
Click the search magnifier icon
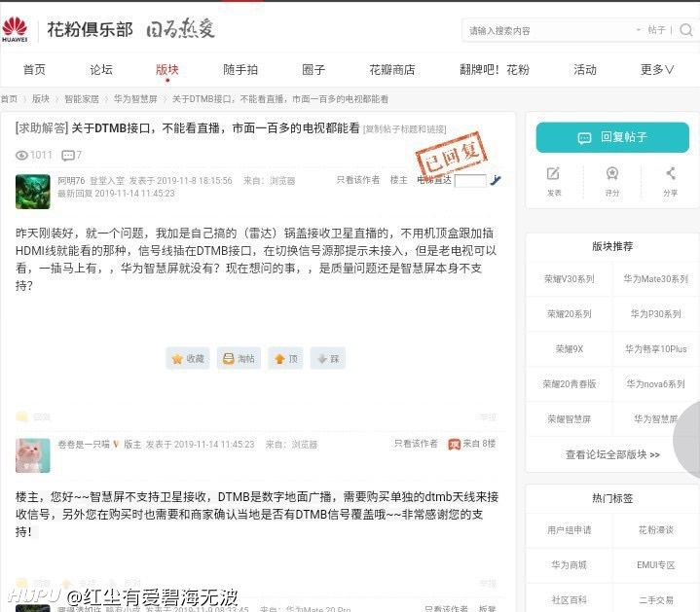(686, 30)
